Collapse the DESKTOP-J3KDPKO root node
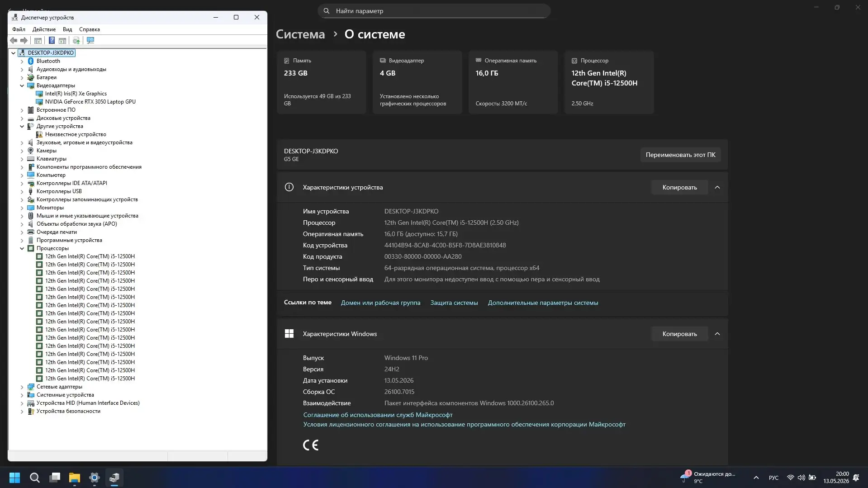The width and height of the screenshot is (868, 488). [14, 53]
